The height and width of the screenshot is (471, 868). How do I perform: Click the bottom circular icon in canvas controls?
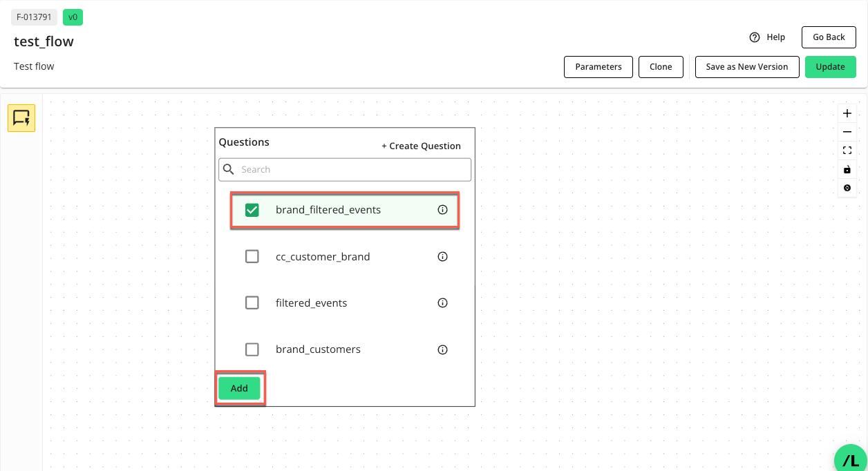847,188
